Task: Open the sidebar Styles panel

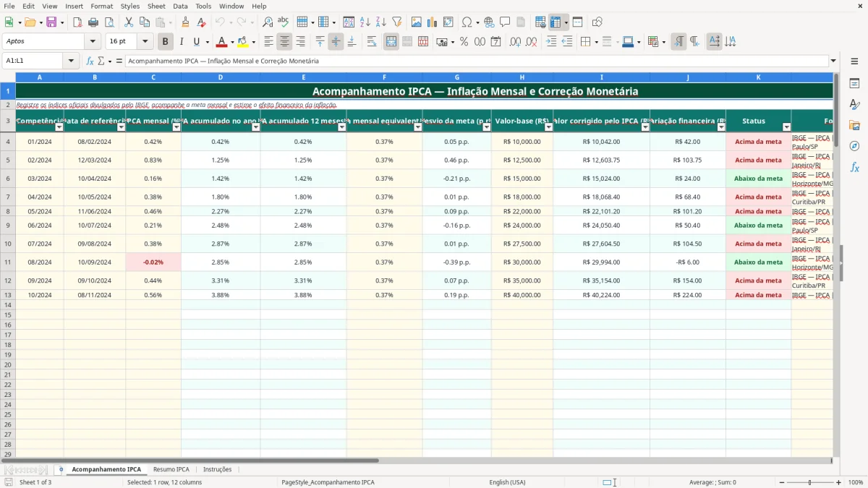Action: [x=854, y=105]
